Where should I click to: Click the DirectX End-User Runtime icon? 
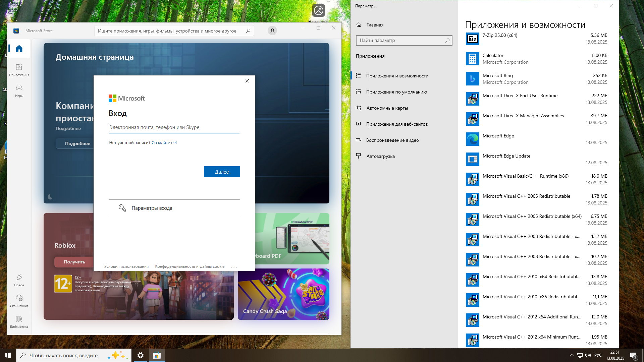473,99
